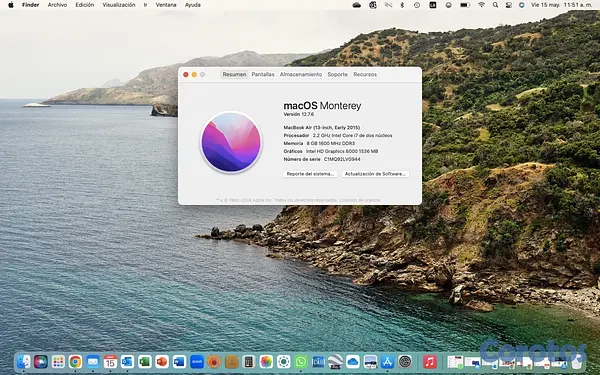Open Calendar showing 15 in Dock
Image resolution: width=600 pixels, height=375 pixels.
(x=110, y=361)
